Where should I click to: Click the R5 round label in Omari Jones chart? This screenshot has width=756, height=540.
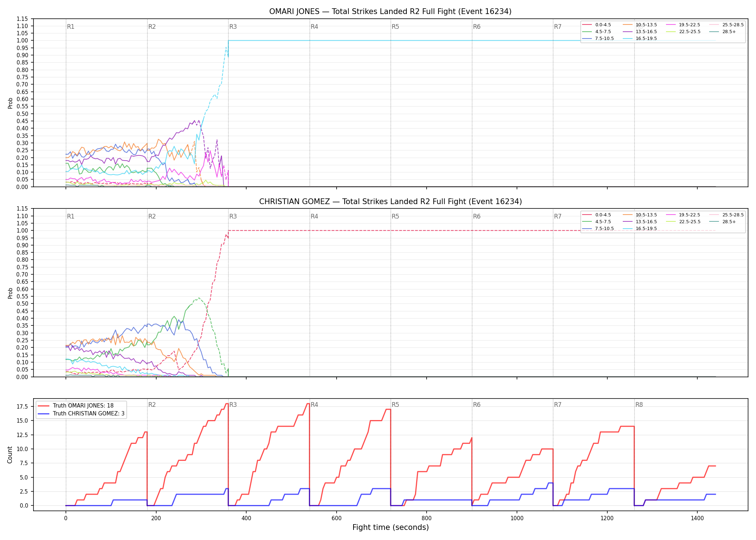[396, 27]
